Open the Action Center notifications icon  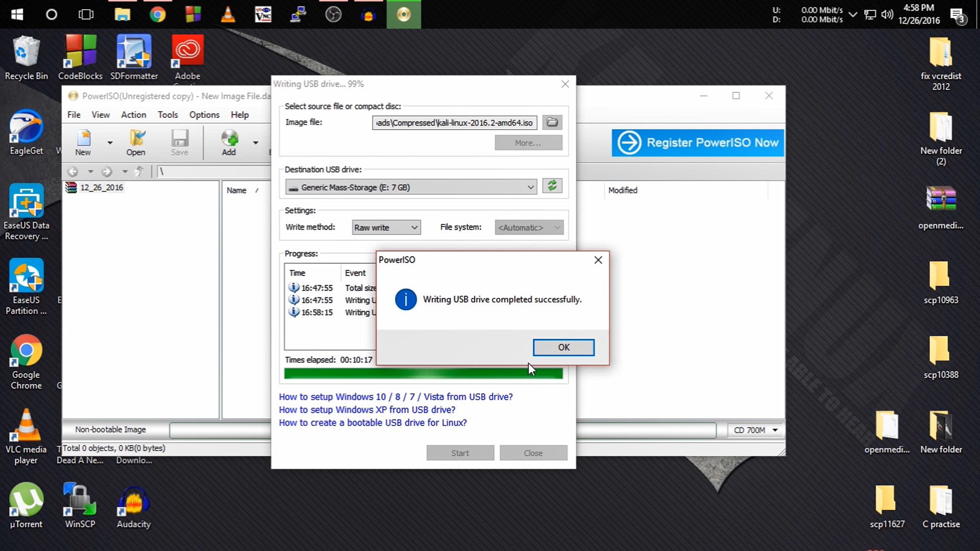[x=958, y=15]
